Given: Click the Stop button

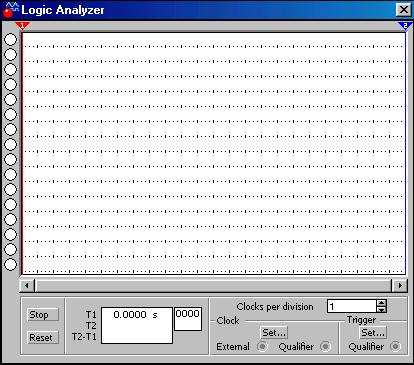Looking at the screenshot, I should (x=43, y=315).
